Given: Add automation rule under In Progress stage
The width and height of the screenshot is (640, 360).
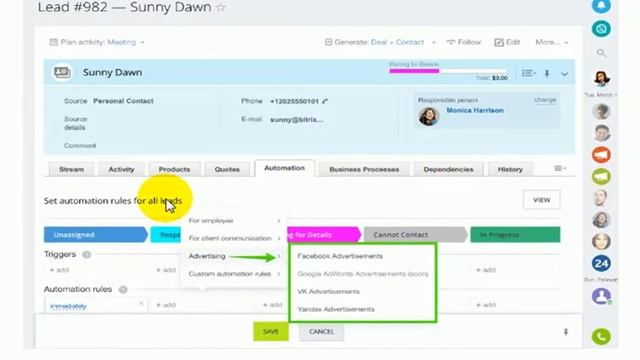Looking at the screenshot, I should [486, 305].
